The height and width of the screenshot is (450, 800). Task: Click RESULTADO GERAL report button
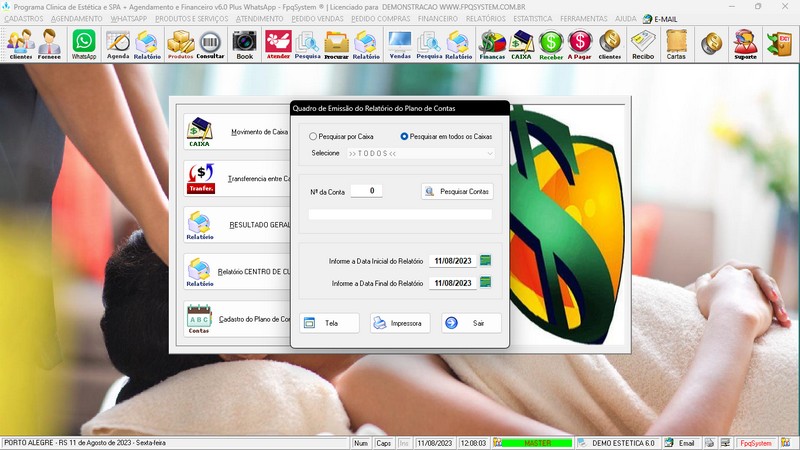[x=237, y=225]
